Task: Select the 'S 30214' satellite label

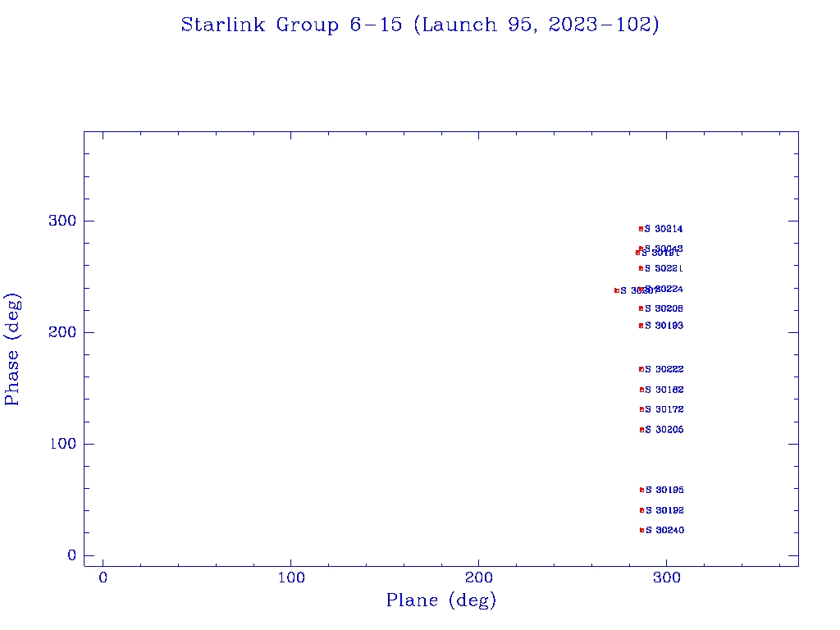Action: 663,229
